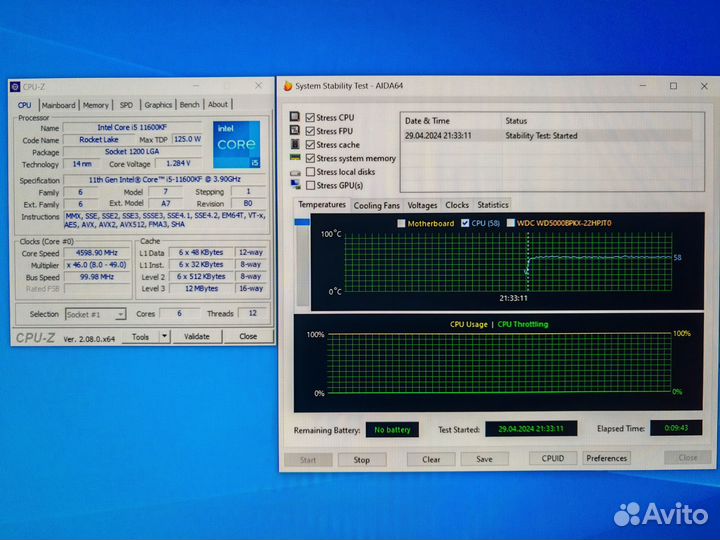Enable Stress GPU(s) checkbox
The width and height of the screenshot is (720, 540).
coord(310,186)
